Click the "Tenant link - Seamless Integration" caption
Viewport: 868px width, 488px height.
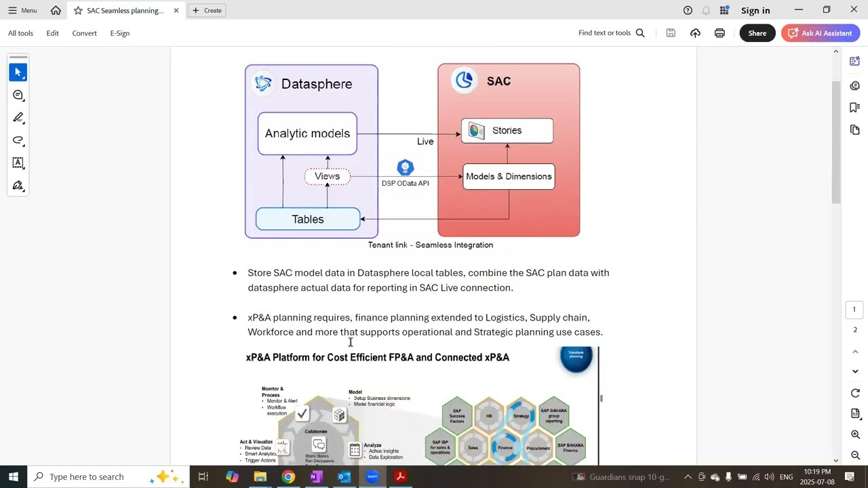tap(431, 245)
